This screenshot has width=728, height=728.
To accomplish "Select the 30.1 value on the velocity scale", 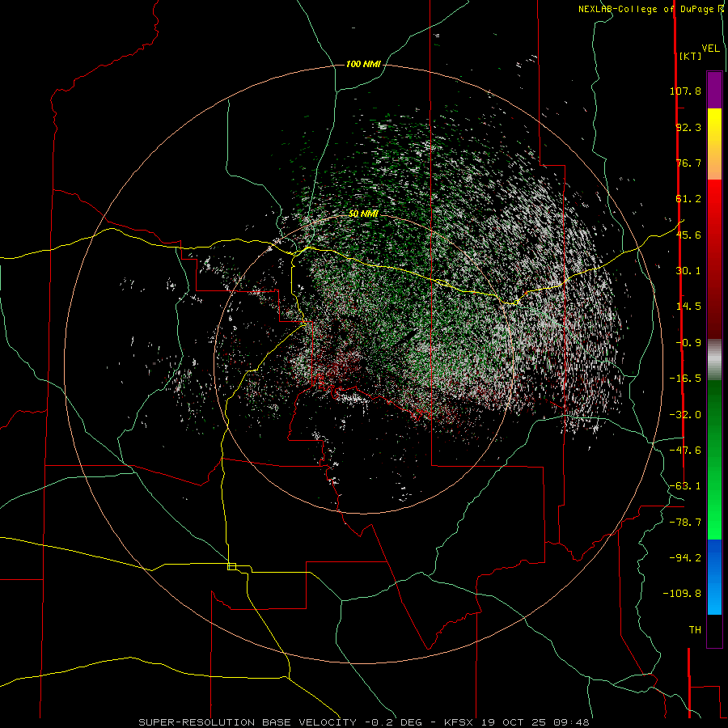I will point(688,271).
